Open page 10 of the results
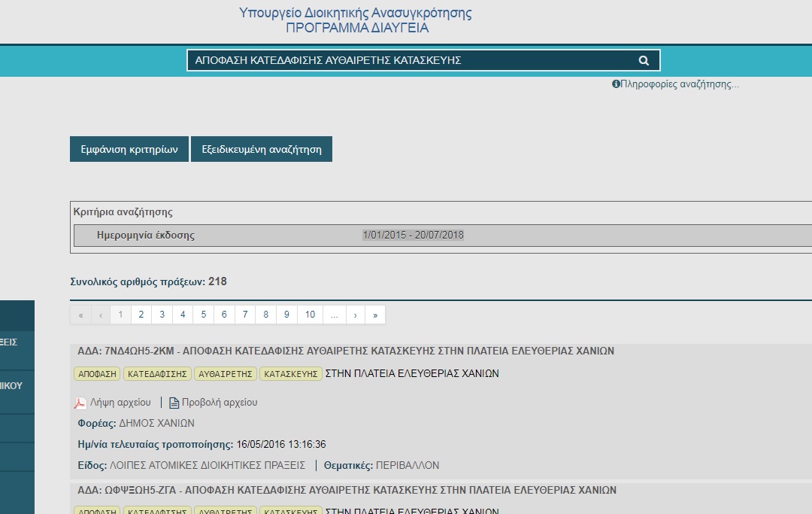 [310, 315]
